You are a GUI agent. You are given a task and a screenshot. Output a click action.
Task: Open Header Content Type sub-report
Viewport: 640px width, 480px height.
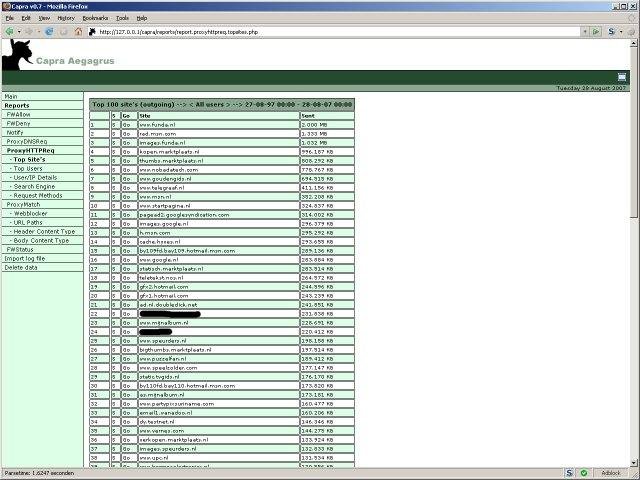[42, 231]
